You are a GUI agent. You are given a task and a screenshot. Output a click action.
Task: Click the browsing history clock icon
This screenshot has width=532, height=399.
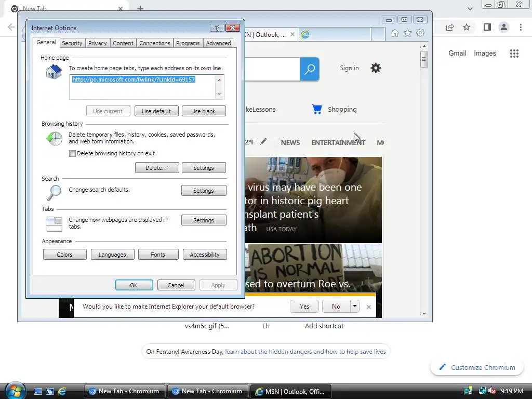click(54, 138)
